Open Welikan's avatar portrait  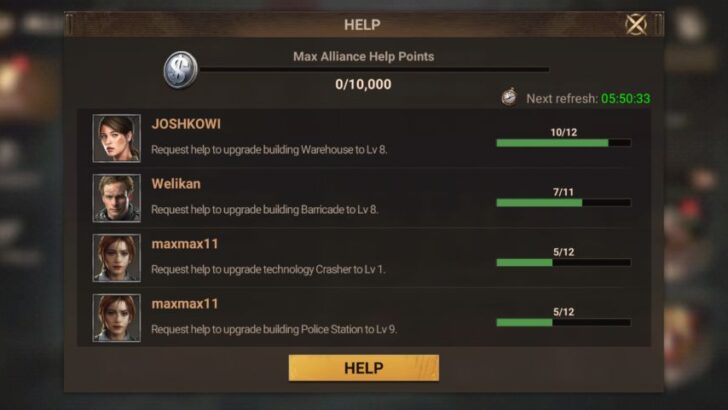click(x=117, y=198)
